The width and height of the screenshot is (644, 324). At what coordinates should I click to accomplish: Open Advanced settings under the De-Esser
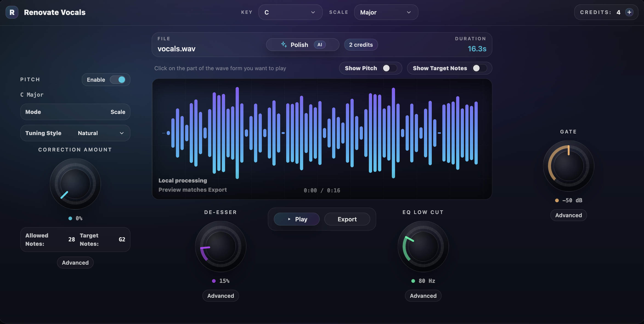tap(220, 295)
